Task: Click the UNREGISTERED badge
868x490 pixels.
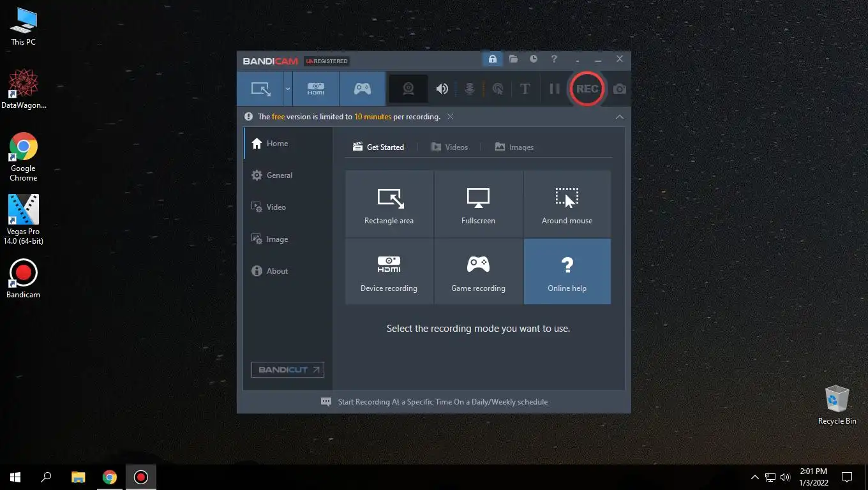Action: [x=327, y=61]
